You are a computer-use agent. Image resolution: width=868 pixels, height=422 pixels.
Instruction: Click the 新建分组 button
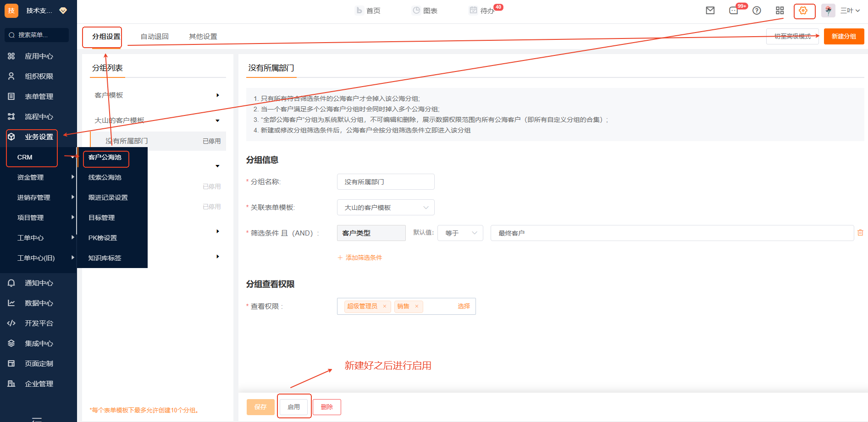pyautogui.click(x=844, y=37)
